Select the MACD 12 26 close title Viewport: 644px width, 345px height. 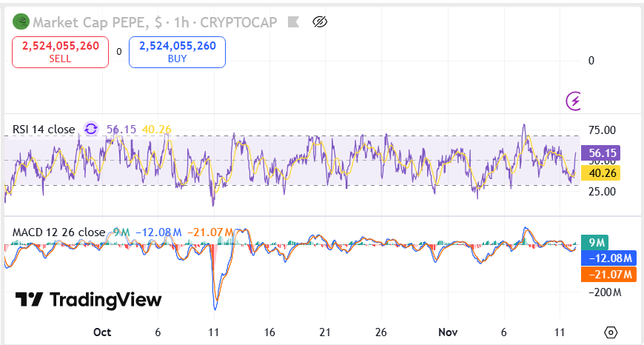58,232
